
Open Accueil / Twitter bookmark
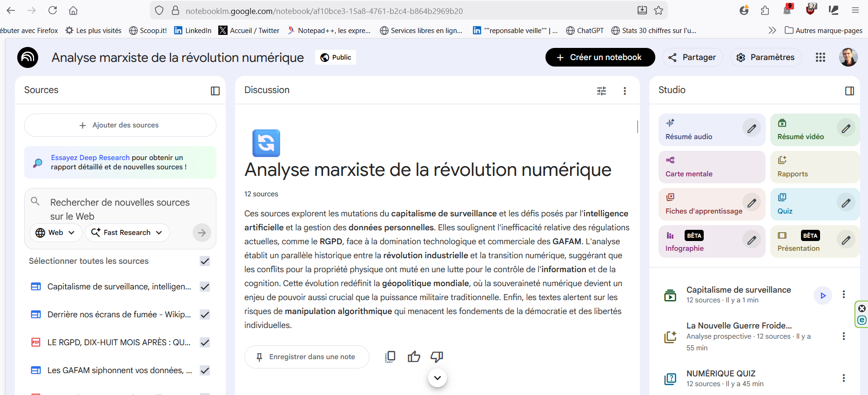tap(249, 30)
